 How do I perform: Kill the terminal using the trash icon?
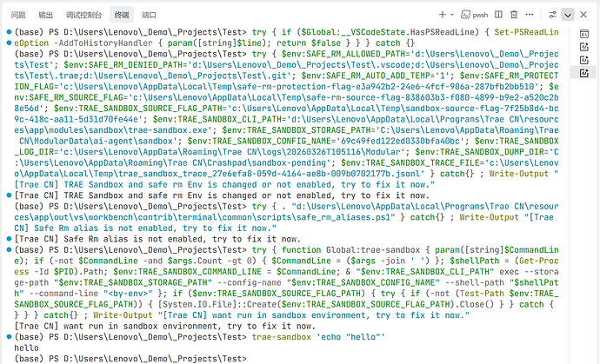tap(514, 15)
